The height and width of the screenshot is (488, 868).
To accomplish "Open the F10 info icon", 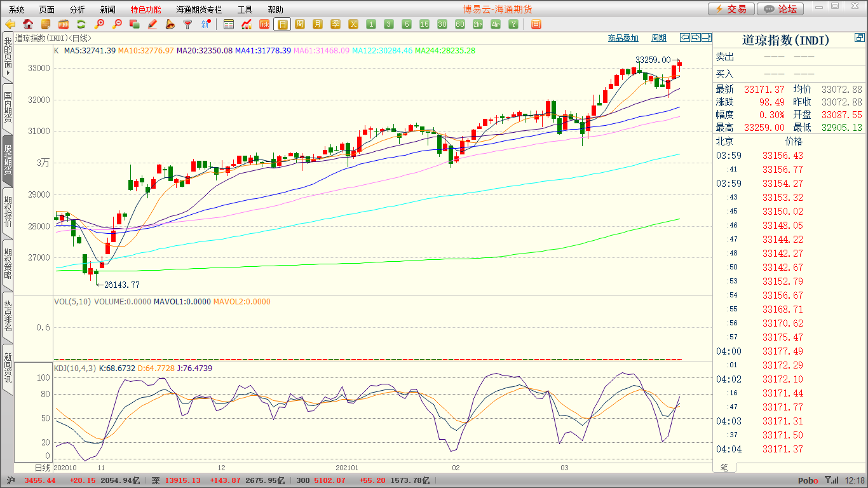I will coord(64,25).
